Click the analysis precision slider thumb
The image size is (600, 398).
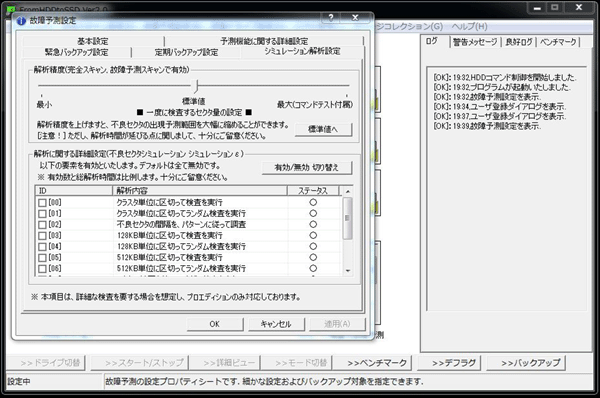coord(196,86)
